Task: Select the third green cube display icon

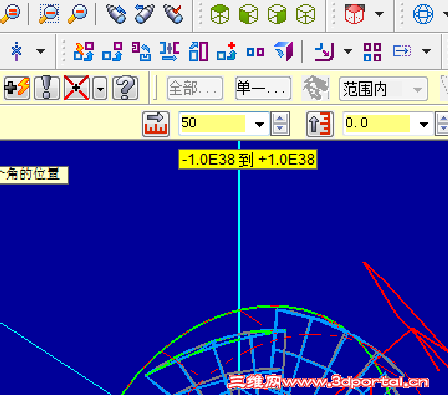Action: 277,14
